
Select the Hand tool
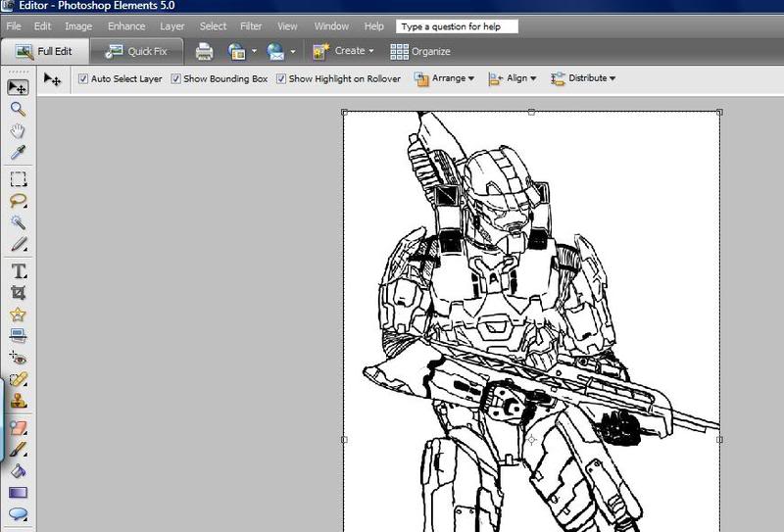18,131
